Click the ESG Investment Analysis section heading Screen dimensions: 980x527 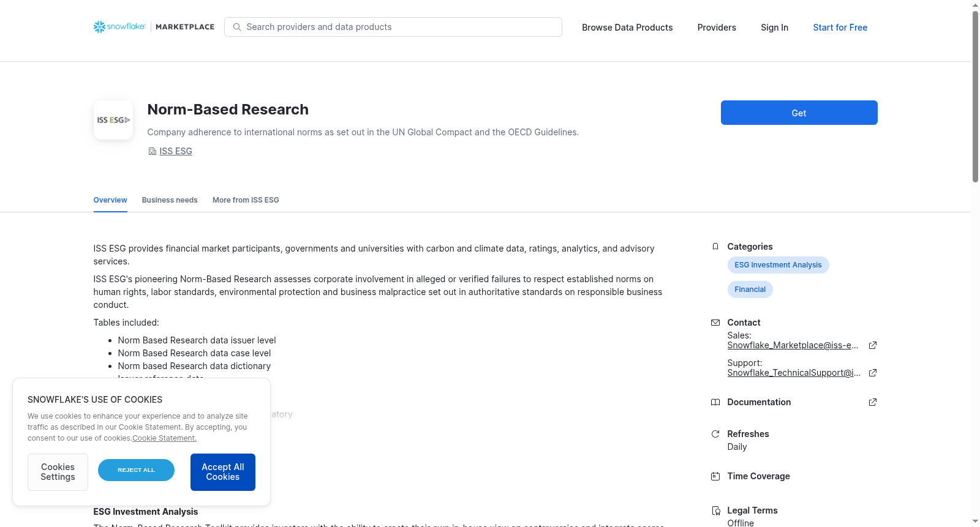[x=146, y=512]
